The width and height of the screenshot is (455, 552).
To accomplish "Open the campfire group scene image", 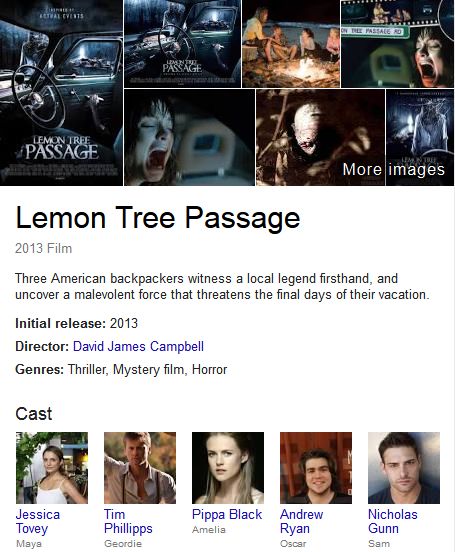I will coord(291,44).
